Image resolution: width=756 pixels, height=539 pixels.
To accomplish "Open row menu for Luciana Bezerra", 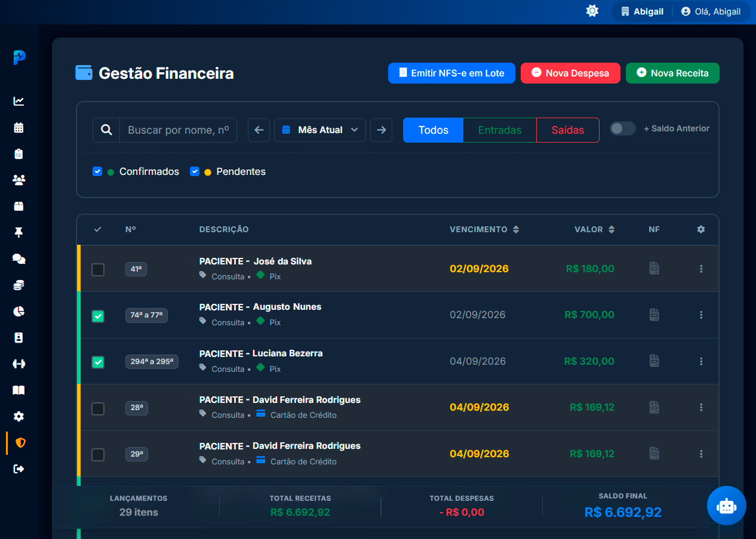I will (701, 361).
